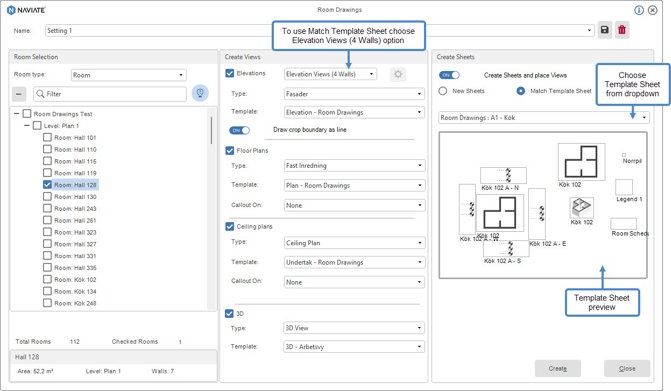Check Room: Hall 119

pos(48,173)
